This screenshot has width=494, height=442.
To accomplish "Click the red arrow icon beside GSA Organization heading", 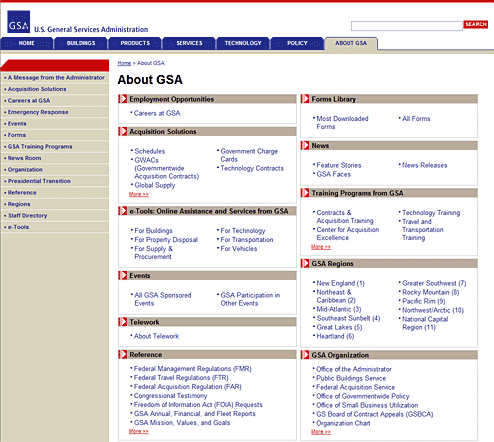I will 305,355.
